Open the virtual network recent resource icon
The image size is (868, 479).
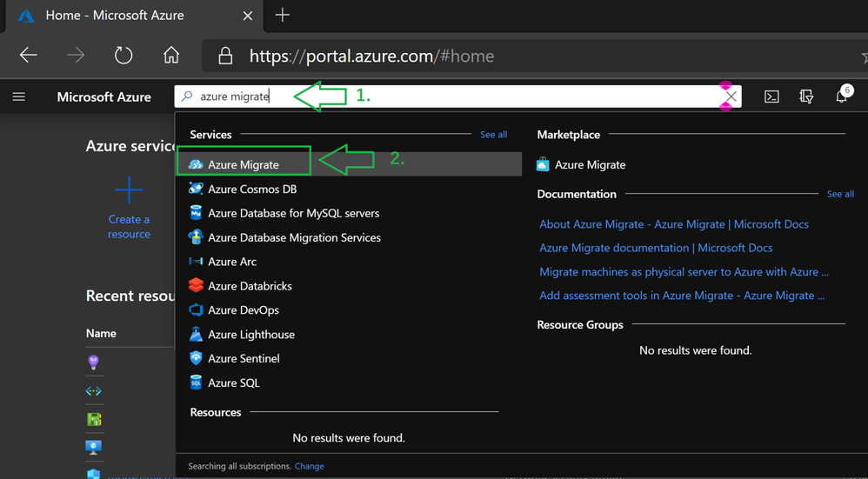point(94,391)
